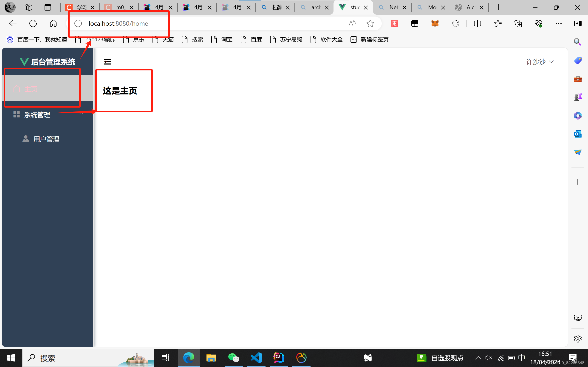Open browser settings and more menu

(558, 24)
